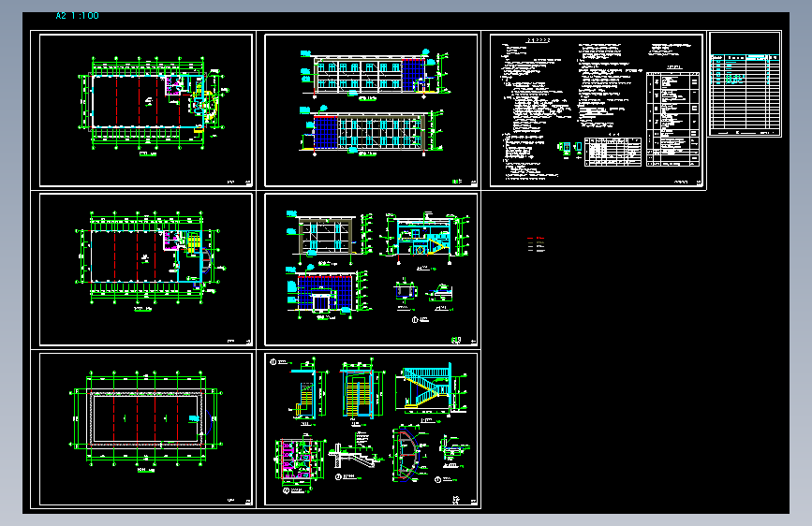
Task: Click the door and window schedule table in notes sheet
Action: click(613, 152)
